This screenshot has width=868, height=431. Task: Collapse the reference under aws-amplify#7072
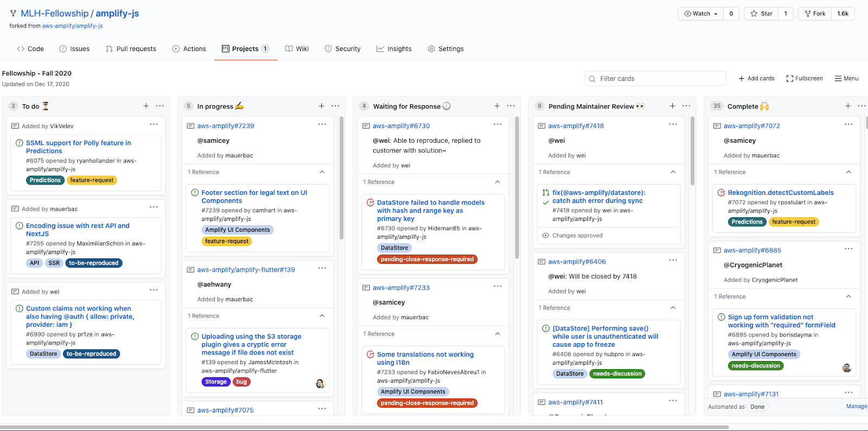[x=849, y=172]
